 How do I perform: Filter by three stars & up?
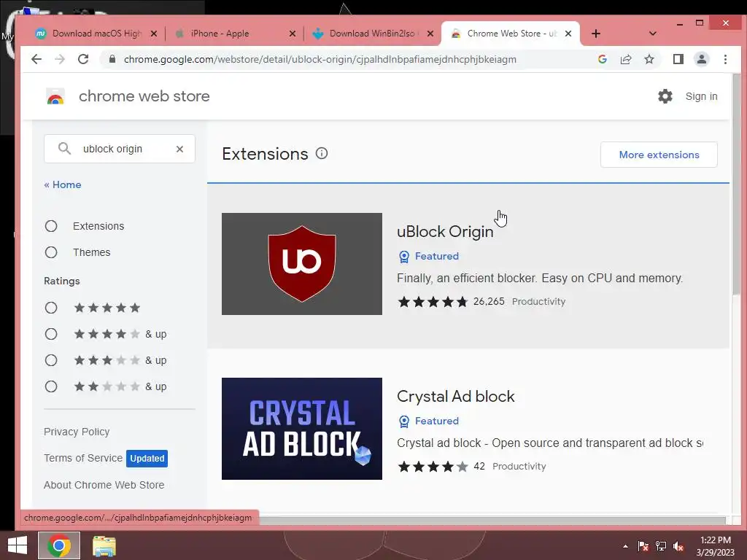coord(51,360)
